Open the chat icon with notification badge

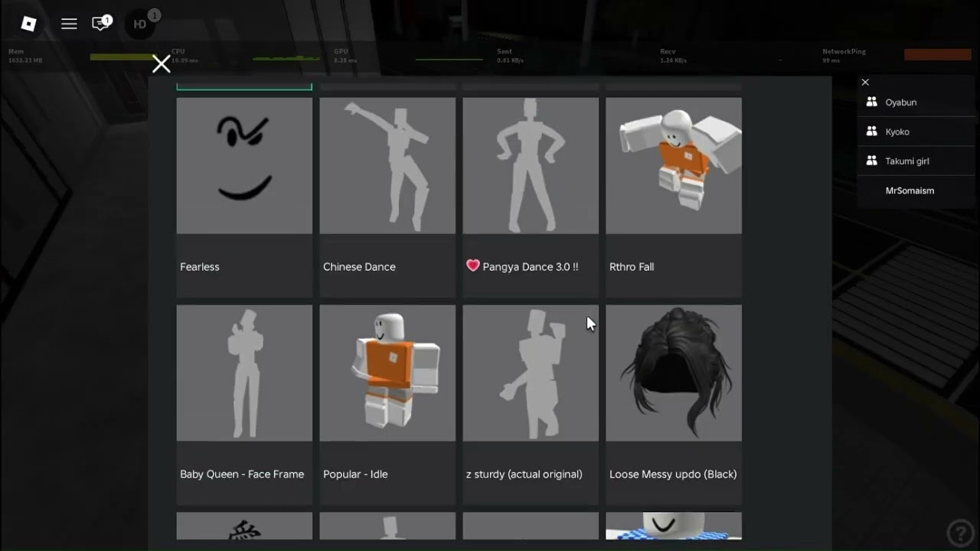(x=101, y=23)
